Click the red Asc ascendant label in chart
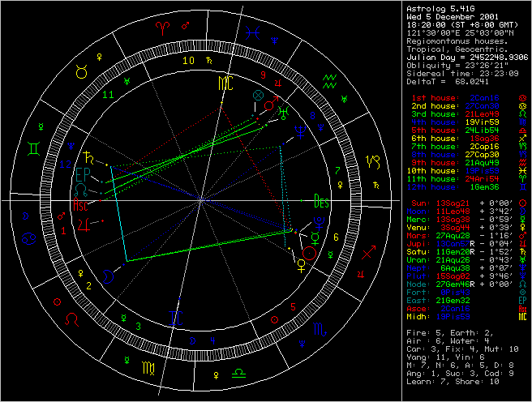 coord(81,205)
